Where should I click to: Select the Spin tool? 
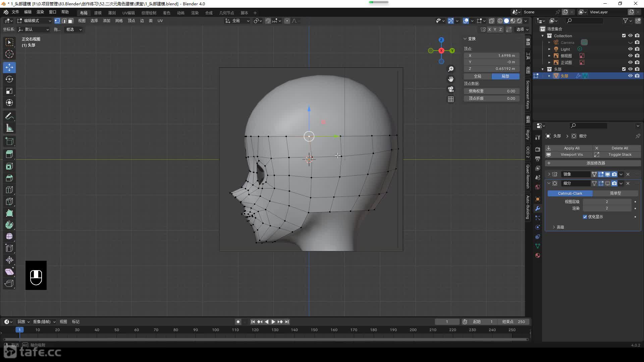pos(9,225)
